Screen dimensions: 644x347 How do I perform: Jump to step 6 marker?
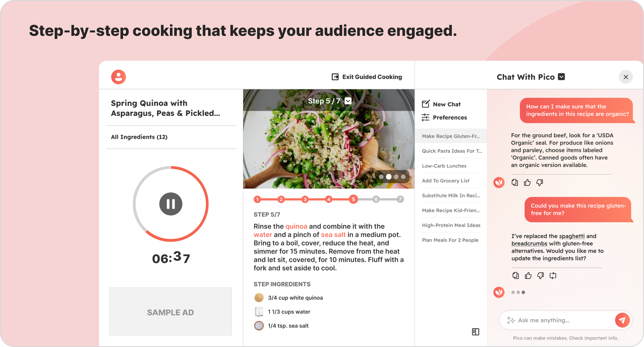(376, 199)
